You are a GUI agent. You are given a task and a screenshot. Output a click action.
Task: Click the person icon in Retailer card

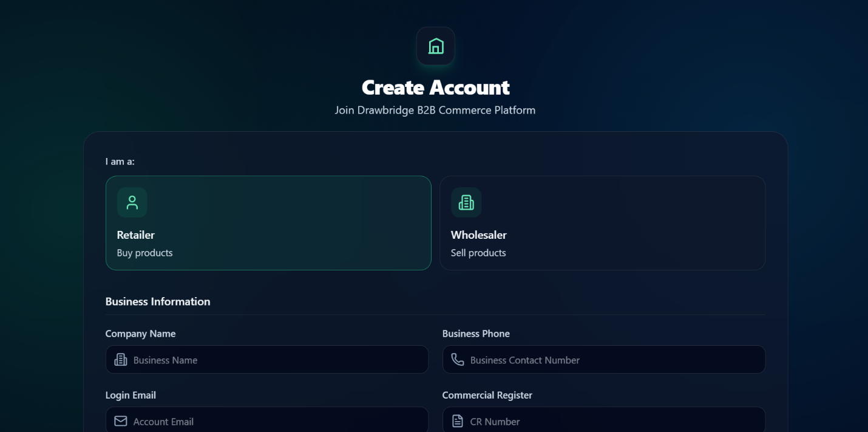coord(132,202)
